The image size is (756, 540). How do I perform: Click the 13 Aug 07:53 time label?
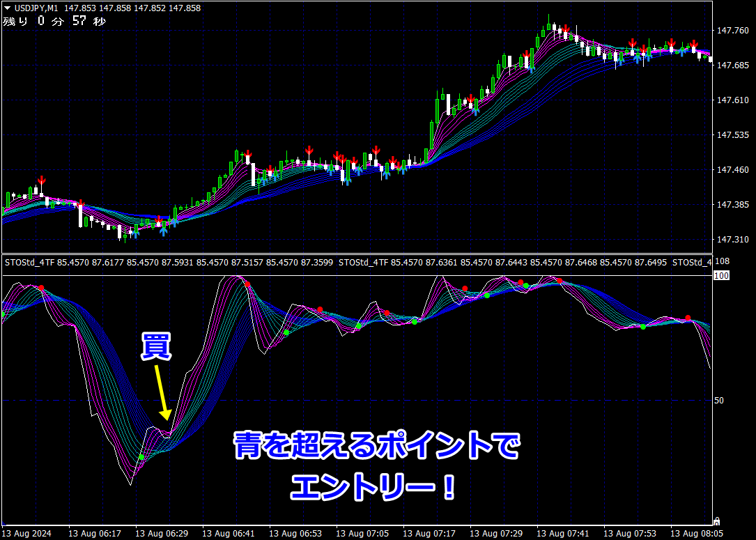pyautogui.click(x=630, y=534)
